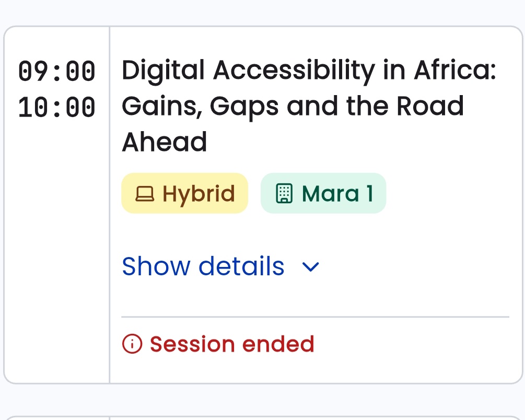Image resolution: width=525 pixels, height=420 pixels.
Task: Click the Hybrid label text
Action: (x=199, y=194)
